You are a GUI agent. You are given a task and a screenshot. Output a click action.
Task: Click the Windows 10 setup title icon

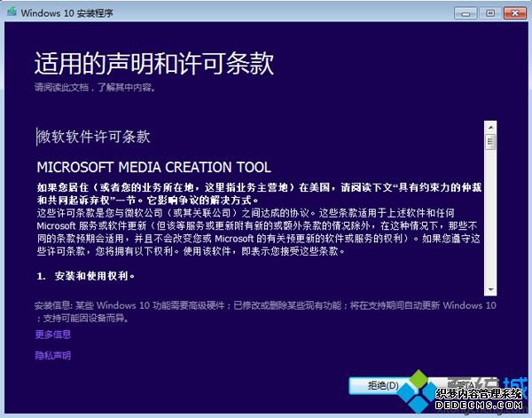click(12, 12)
